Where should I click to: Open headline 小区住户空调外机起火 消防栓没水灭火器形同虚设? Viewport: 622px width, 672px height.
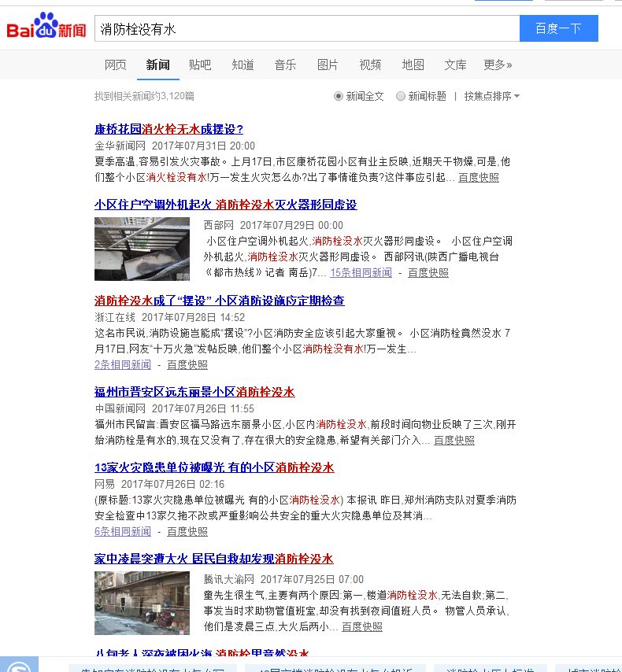click(x=226, y=205)
